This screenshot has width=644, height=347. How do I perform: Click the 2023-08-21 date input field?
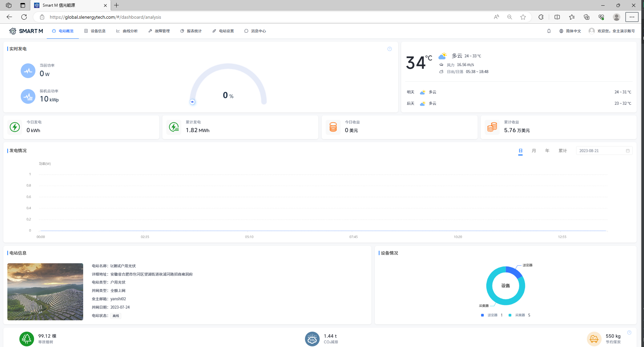[600, 151]
